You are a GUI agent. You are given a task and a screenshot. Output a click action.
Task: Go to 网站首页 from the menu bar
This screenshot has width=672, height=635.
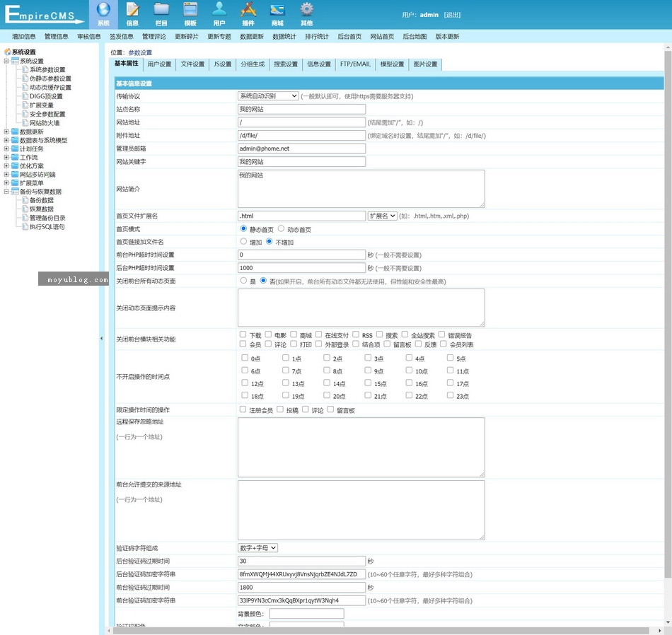click(382, 37)
